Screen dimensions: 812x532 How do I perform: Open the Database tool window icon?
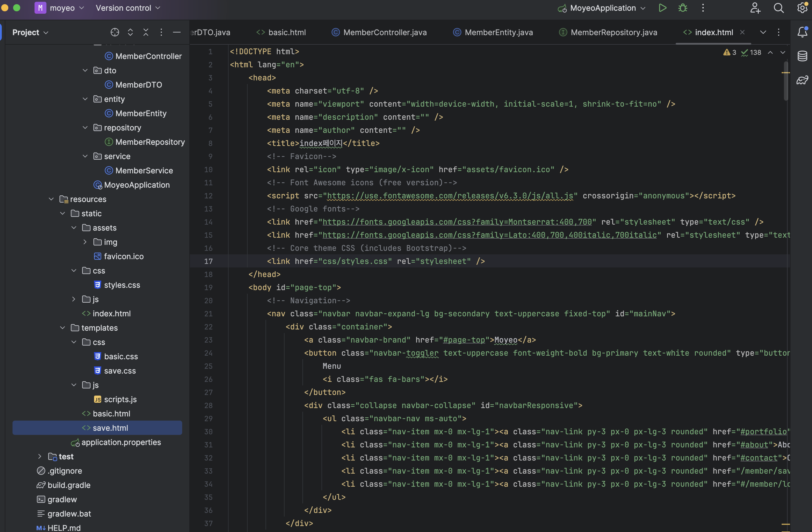802,56
